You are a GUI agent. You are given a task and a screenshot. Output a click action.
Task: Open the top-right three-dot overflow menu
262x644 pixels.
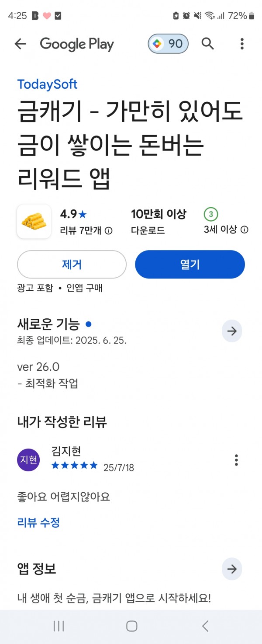[242, 44]
